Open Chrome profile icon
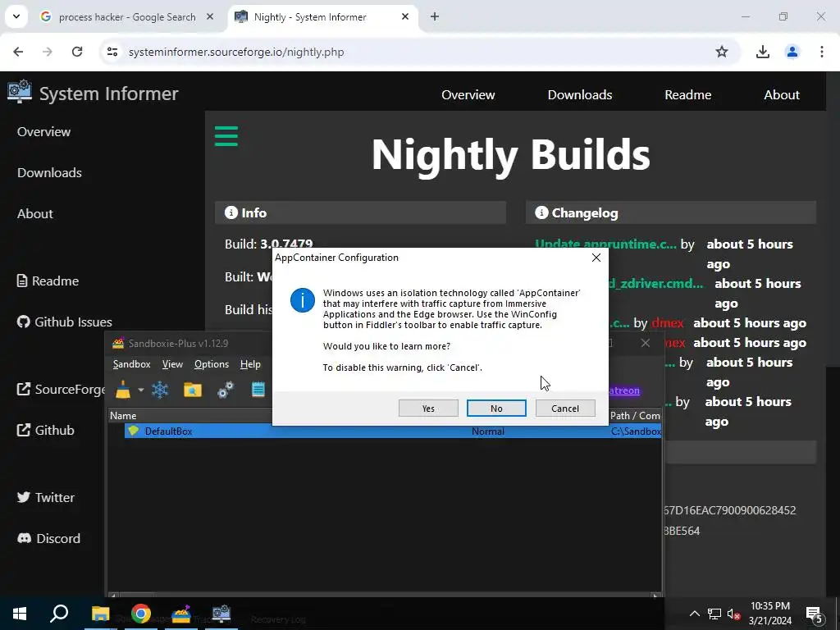840x630 pixels. pyautogui.click(x=792, y=52)
